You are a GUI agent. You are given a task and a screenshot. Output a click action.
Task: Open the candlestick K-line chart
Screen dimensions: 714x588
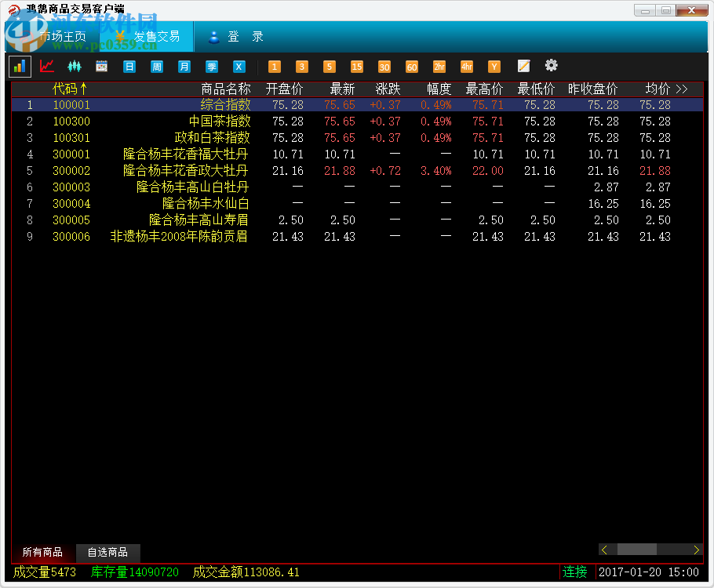75,67
